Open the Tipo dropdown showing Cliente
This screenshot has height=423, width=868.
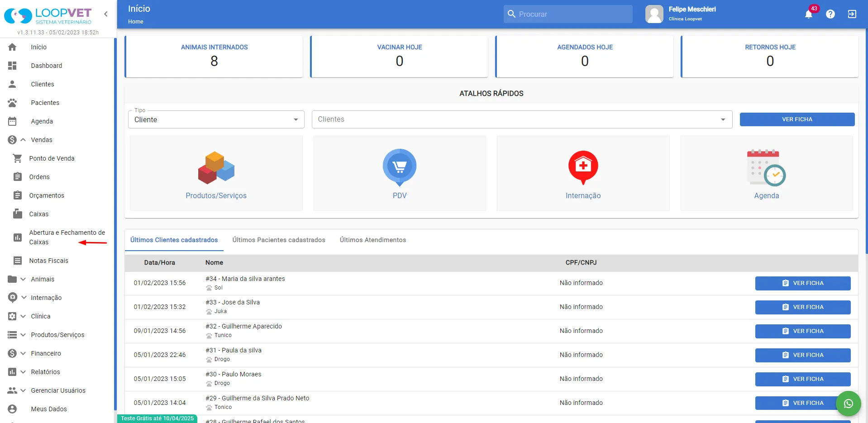pos(216,119)
